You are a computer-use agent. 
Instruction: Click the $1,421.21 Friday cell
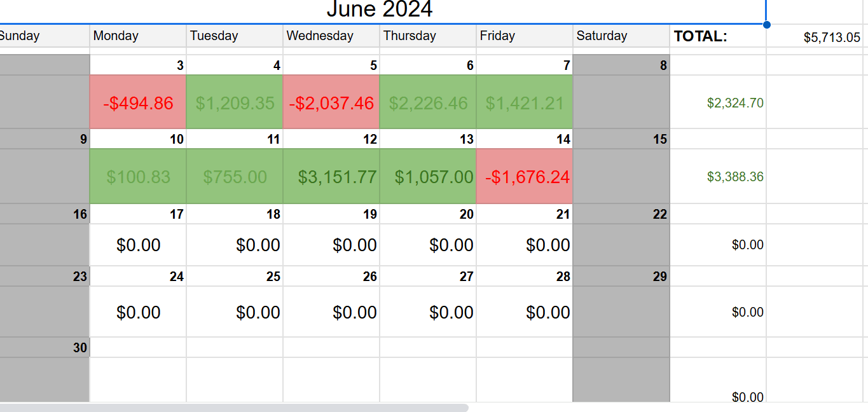525,102
